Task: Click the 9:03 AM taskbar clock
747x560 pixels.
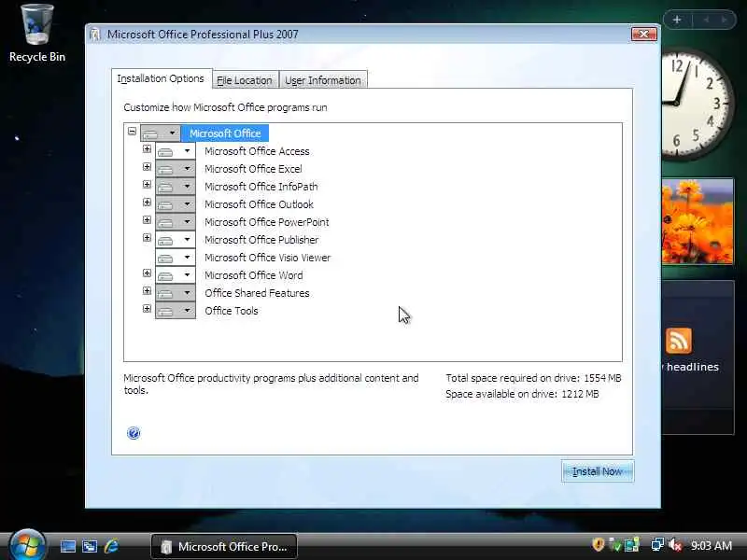Action: [x=712, y=546]
